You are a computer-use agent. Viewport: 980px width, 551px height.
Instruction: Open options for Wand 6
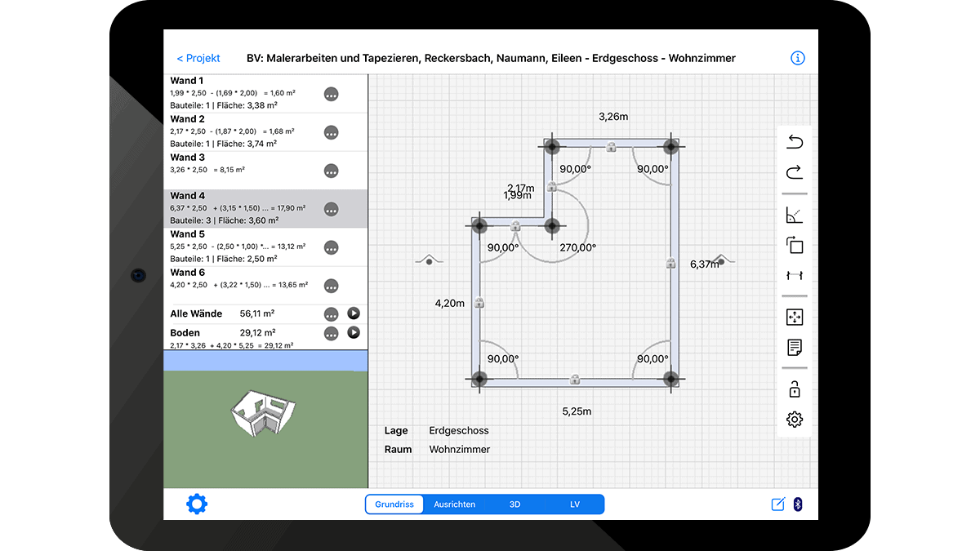pos(331,286)
